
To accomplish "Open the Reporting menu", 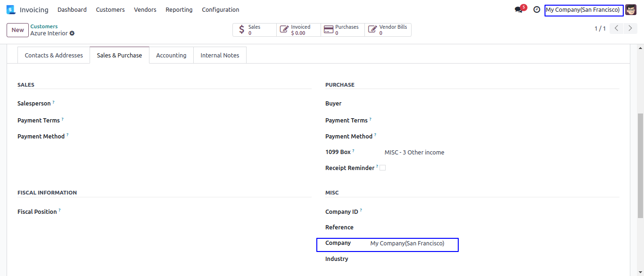I will click(179, 10).
